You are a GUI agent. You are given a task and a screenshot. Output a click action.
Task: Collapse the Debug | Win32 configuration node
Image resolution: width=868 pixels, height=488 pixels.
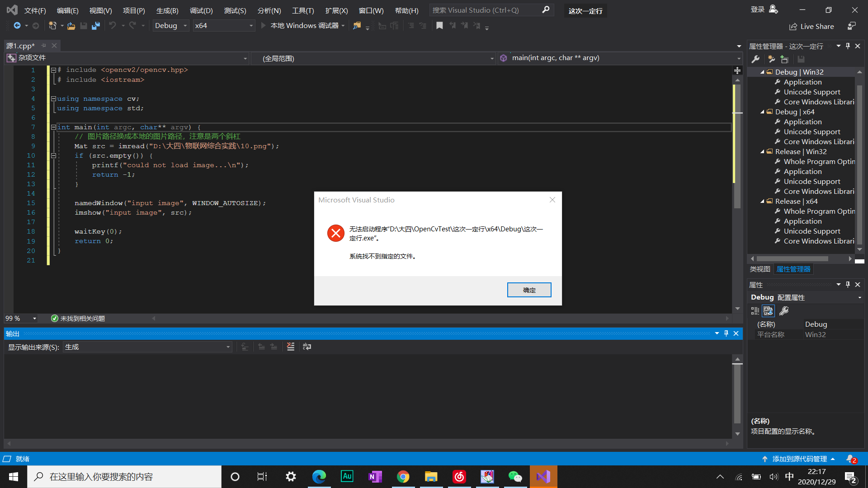pos(762,72)
